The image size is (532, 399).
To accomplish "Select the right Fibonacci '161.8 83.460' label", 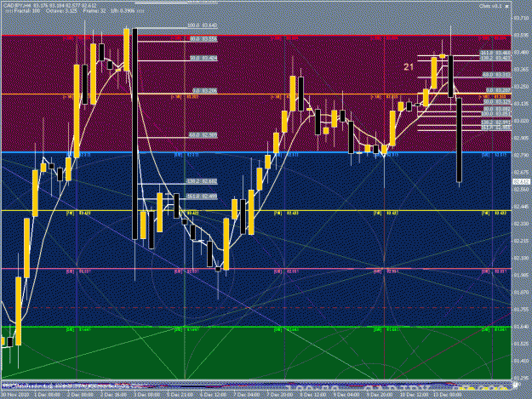I will point(495,53).
